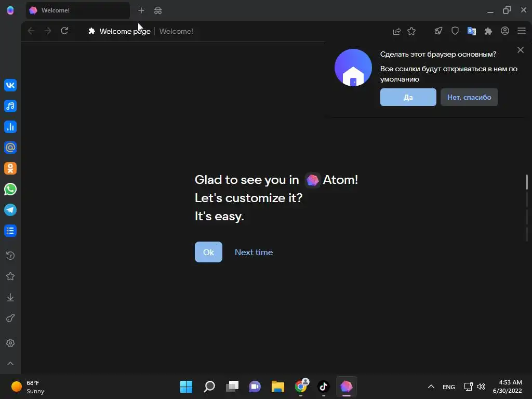This screenshot has height=399, width=532.
Task: Open the weather widget showing 68°F Sunny
Action: (28, 387)
